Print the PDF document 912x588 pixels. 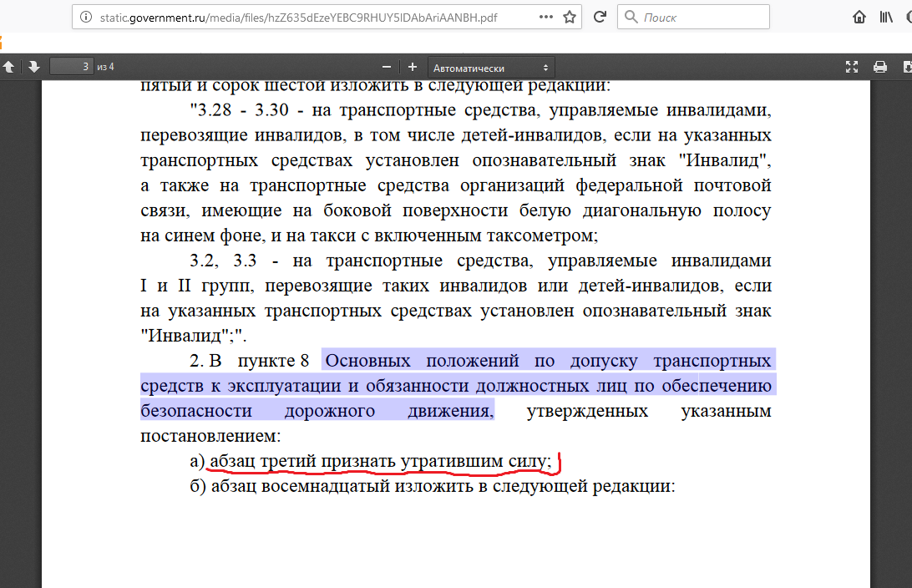point(879,67)
